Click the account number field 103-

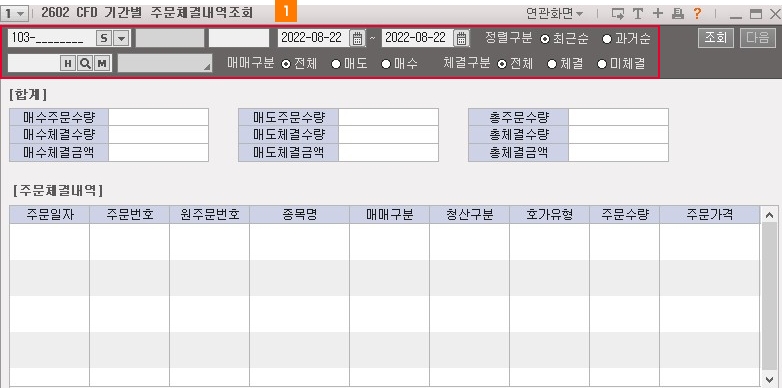tap(51, 38)
